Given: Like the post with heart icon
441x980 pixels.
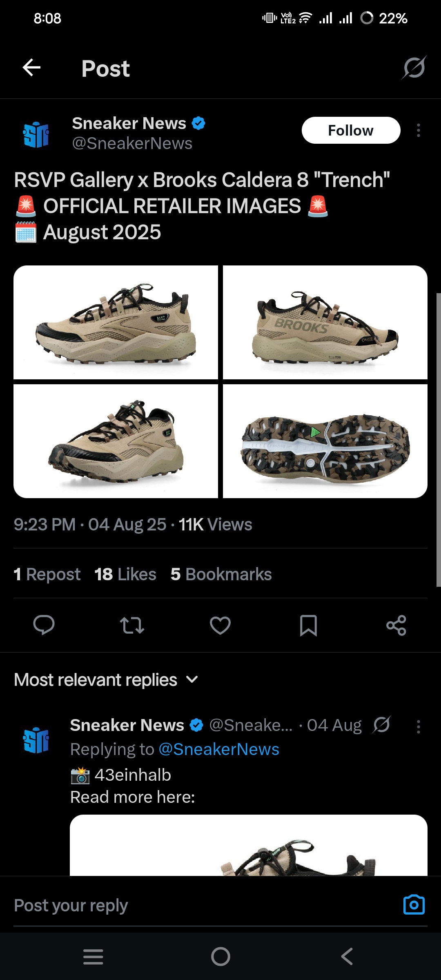Looking at the screenshot, I should click(220, 625).
